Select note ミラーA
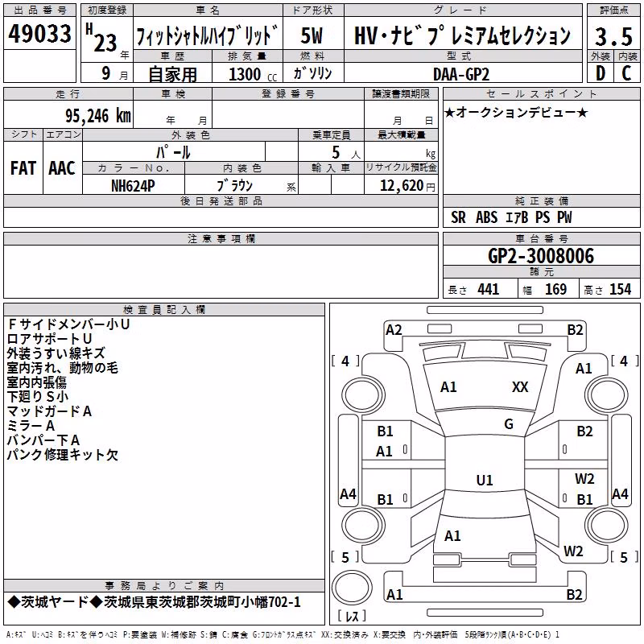The width and height of the screenshot is (644, 644). pos(31,426)
